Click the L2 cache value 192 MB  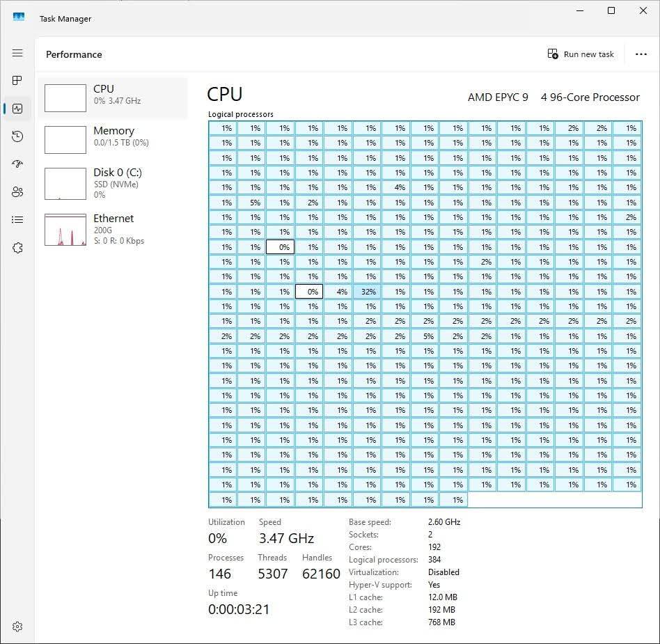click(441, 609)
